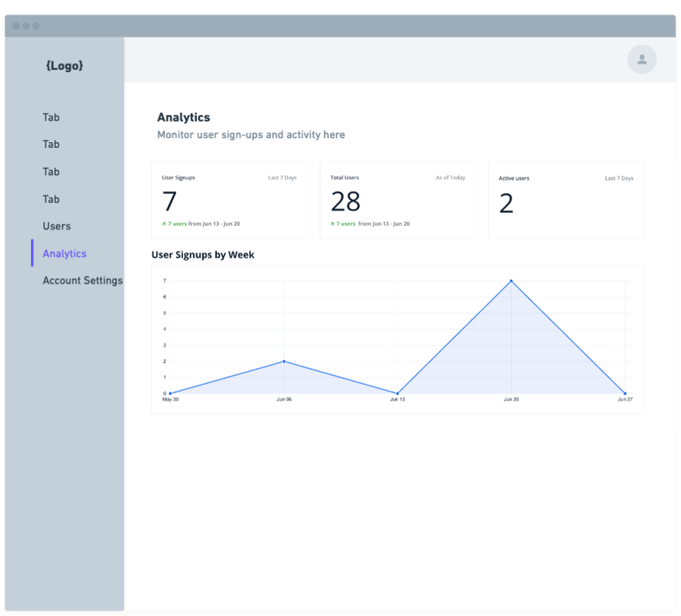Click the {Logo} in the sidebar

tap(64, 66)
